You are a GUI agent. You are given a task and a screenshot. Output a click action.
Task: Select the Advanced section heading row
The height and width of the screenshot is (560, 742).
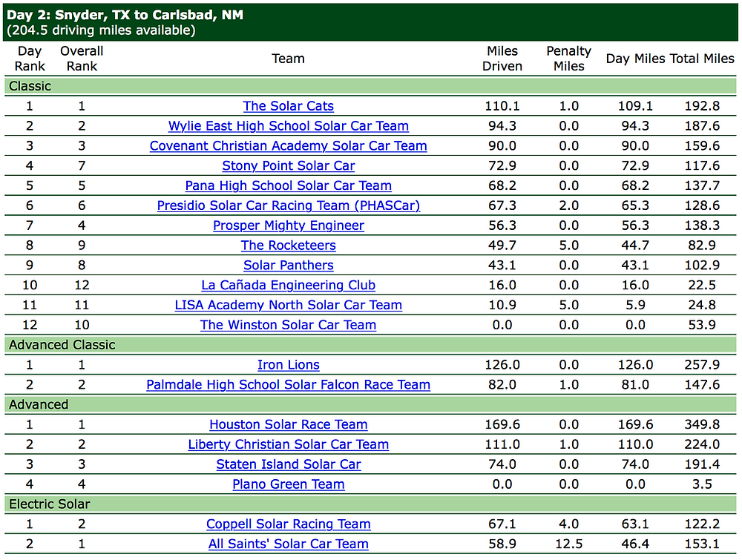pyautogui.click(x=370, y=404)
